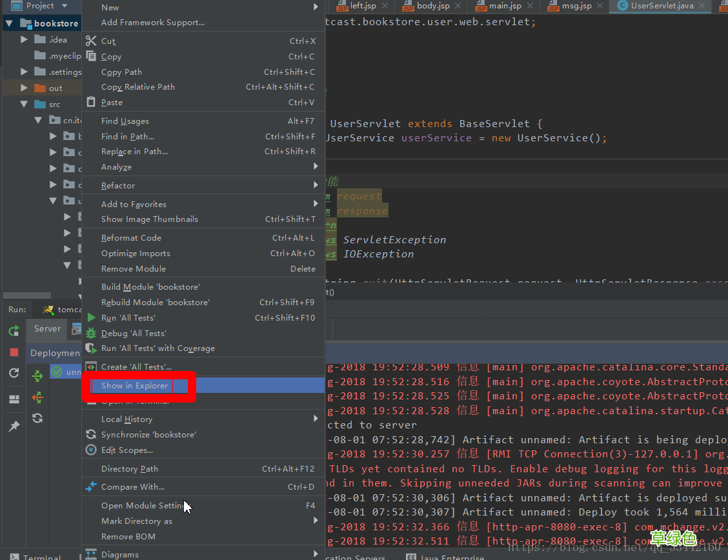728x560 pixels.
Task: Collapse the src folder in the tree
Action: coord(25,104)
